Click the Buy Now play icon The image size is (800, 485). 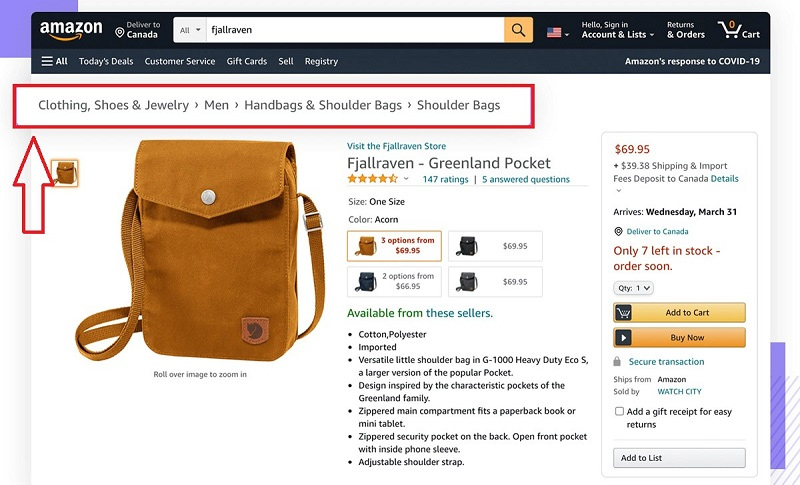coord(623,338)
